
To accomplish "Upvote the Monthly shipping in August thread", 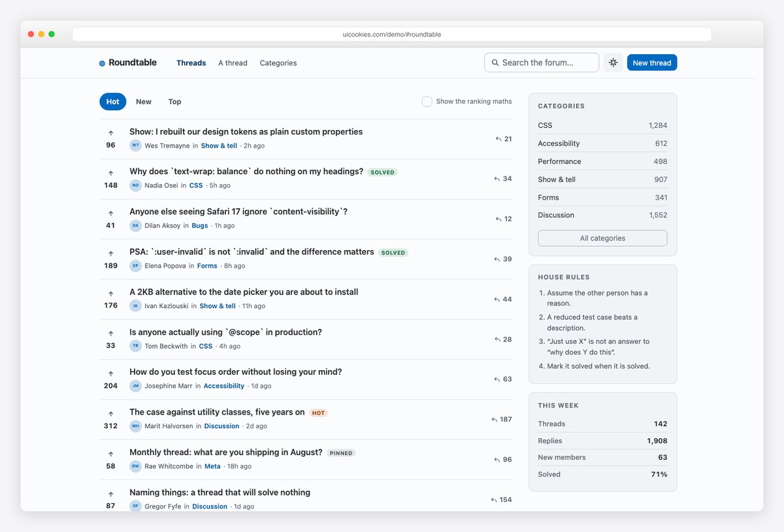I will click(110, 454).
